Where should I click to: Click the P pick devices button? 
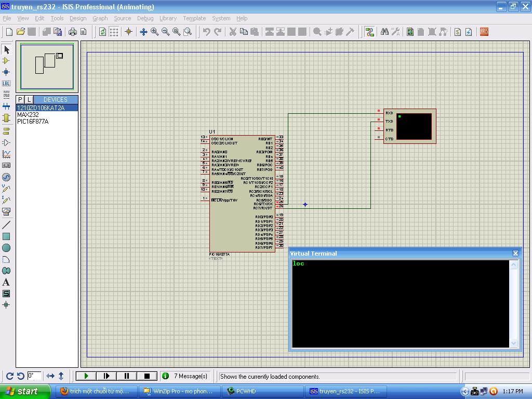click(20, 99)
